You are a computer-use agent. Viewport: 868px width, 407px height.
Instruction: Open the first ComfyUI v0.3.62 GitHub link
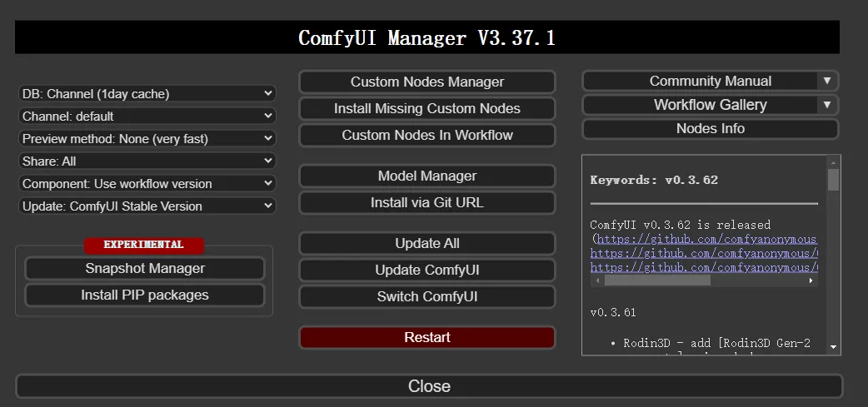pyautogui.click(x=708, y=239)
